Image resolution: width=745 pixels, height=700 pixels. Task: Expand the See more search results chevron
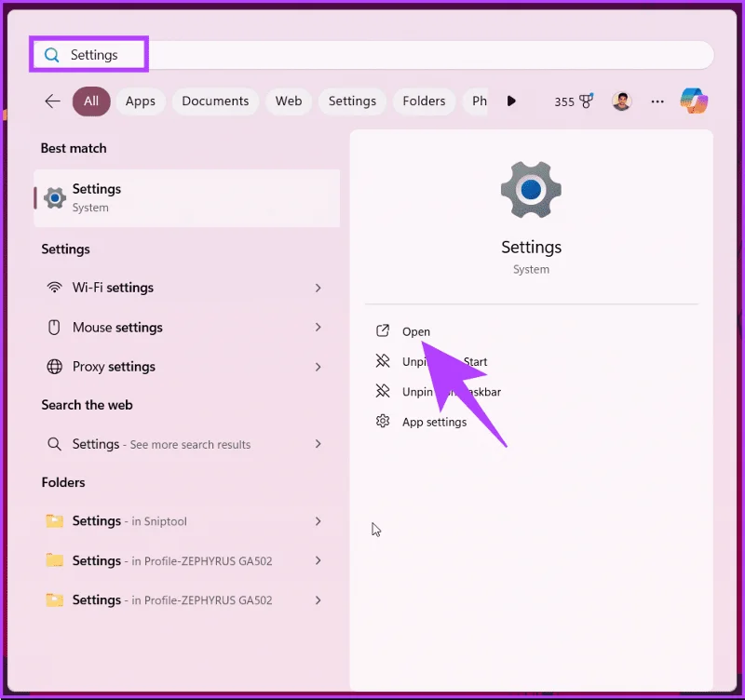[318, 444]
